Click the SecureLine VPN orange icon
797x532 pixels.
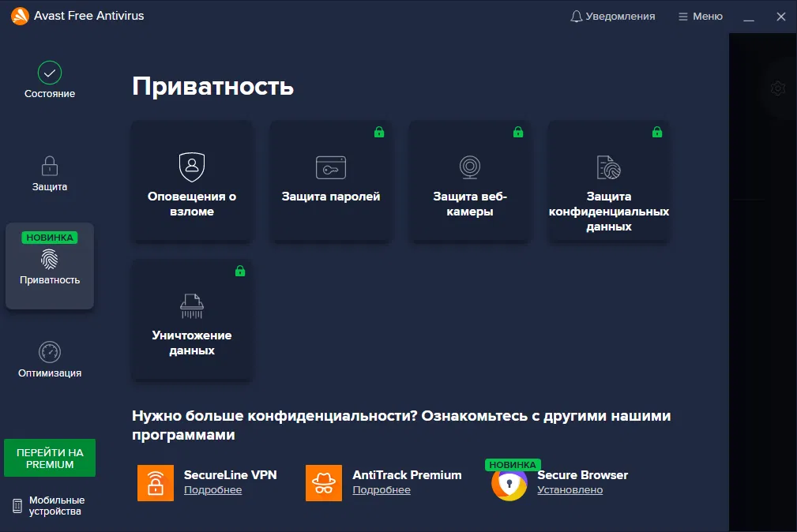156,483
